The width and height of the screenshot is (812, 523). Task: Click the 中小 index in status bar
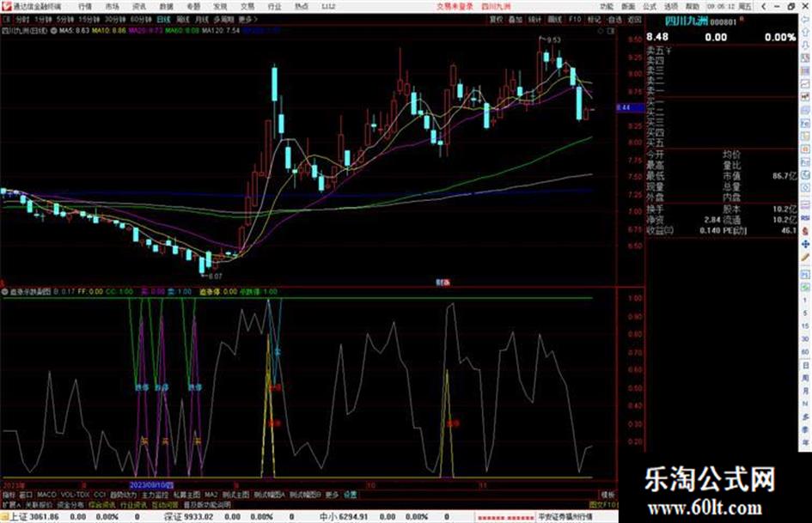pos(328,517)
